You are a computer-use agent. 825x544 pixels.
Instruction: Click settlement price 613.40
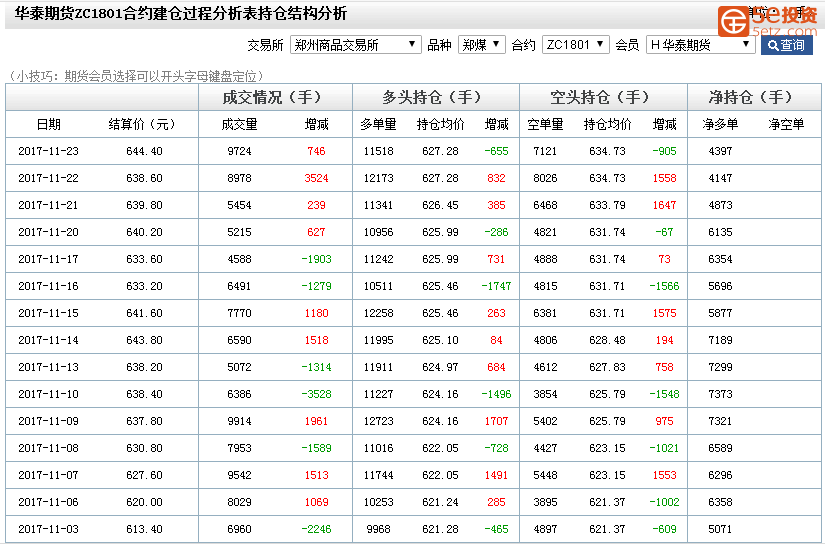point(144,529)
